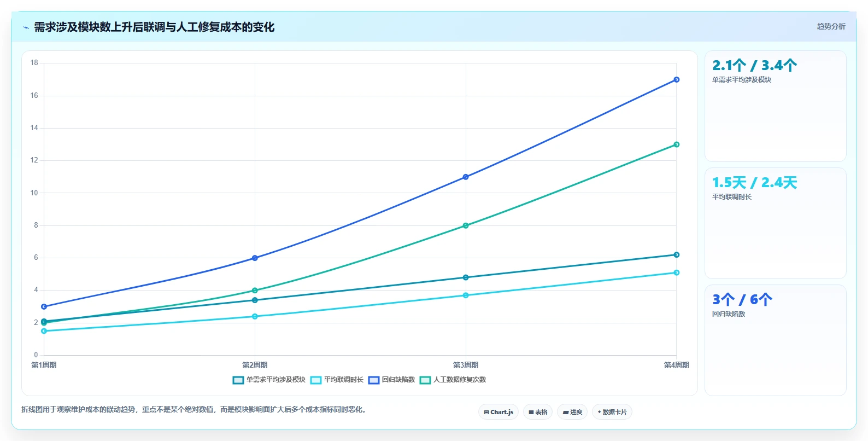Viewport: 868px width, 441px height.
Task: Select the 单需求平均涉及模块 point at 第3周期
Action: tap(466, 277)
